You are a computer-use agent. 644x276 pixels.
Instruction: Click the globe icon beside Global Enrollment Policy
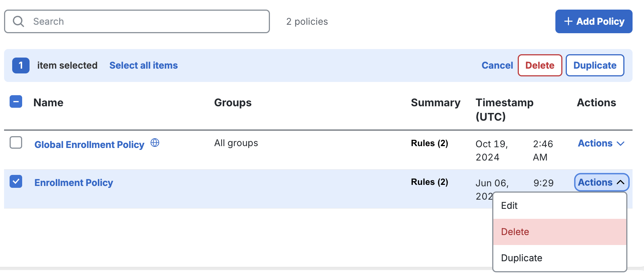coord(155,143)
